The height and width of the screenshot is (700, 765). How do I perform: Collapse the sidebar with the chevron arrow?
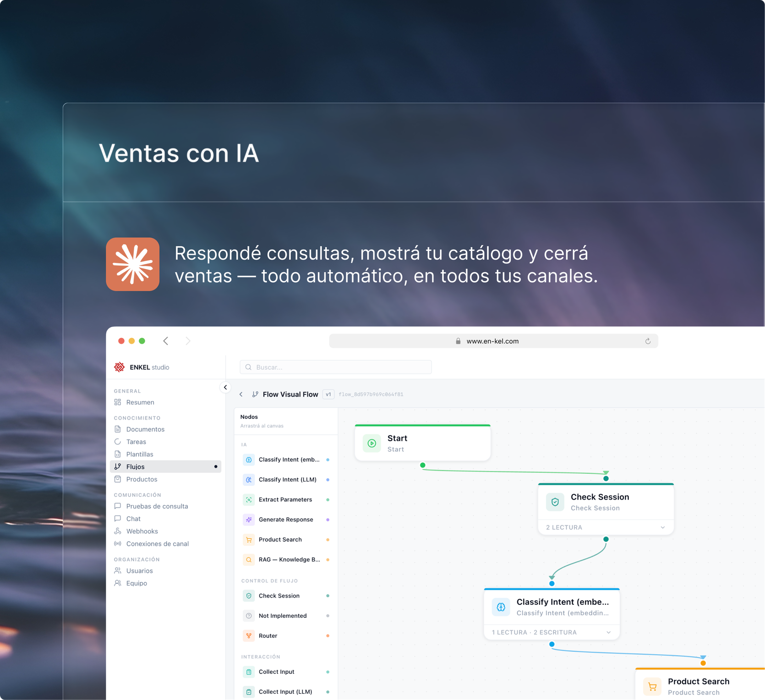pyautogui.click(x=225, y=387)
